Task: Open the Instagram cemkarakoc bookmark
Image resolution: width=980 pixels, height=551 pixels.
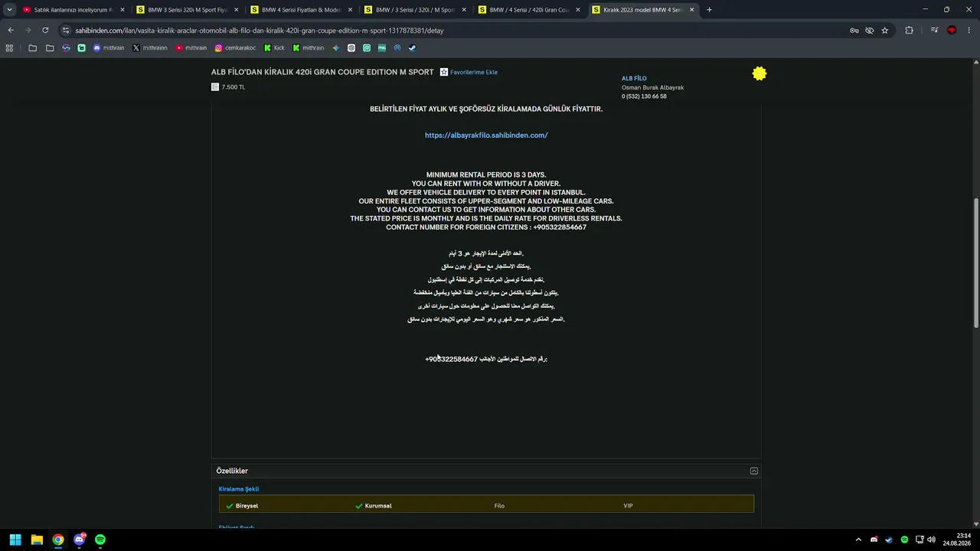Action: point(235,47)
